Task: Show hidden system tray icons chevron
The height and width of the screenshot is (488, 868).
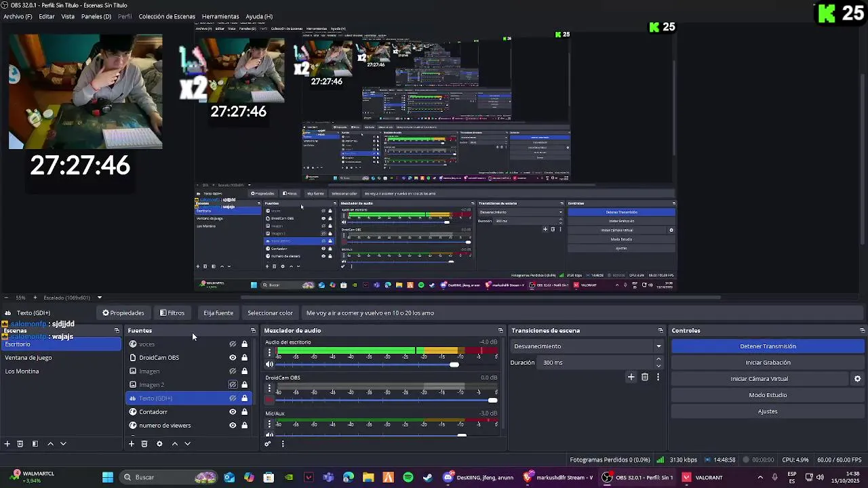Action: coord(759,477)
